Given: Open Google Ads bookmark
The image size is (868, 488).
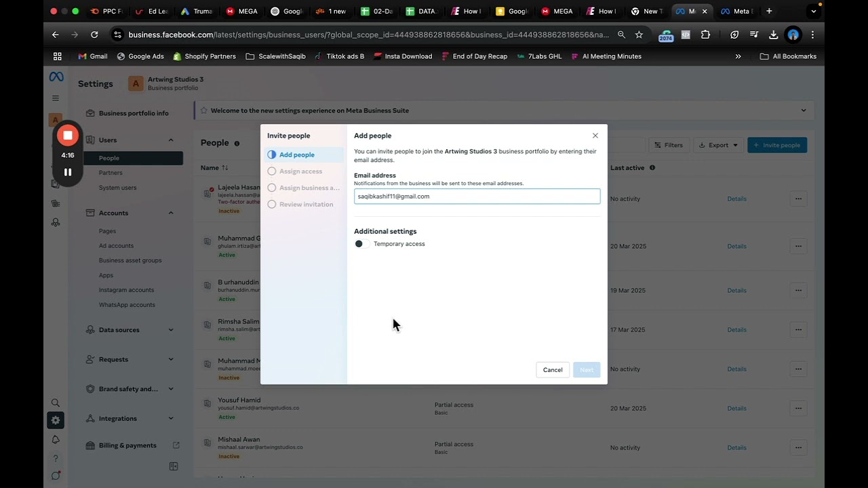Looking at the screenshot, I should 140,56.
